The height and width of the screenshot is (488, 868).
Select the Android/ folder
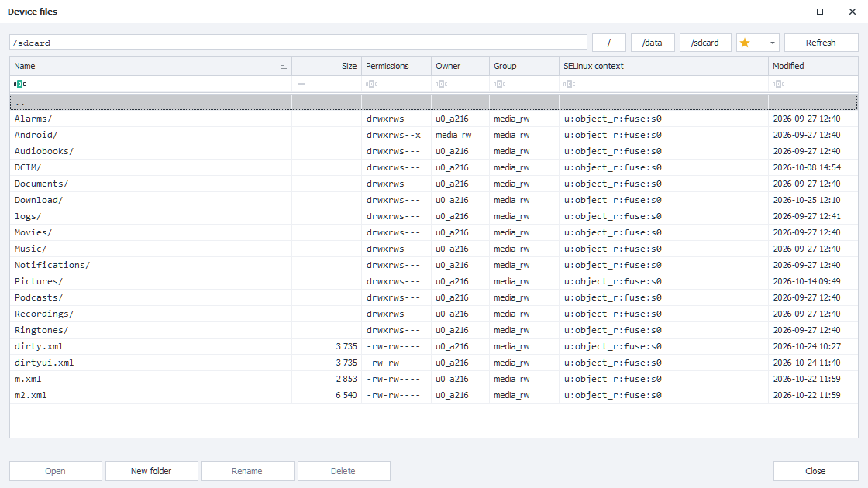click(x=433, y=135)
